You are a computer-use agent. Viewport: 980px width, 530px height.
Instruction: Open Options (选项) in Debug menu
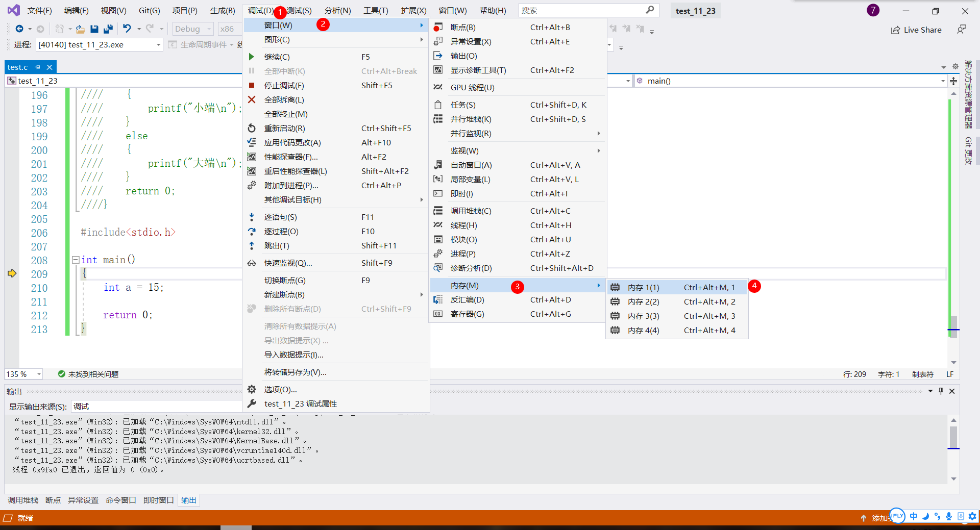(336, 390)
